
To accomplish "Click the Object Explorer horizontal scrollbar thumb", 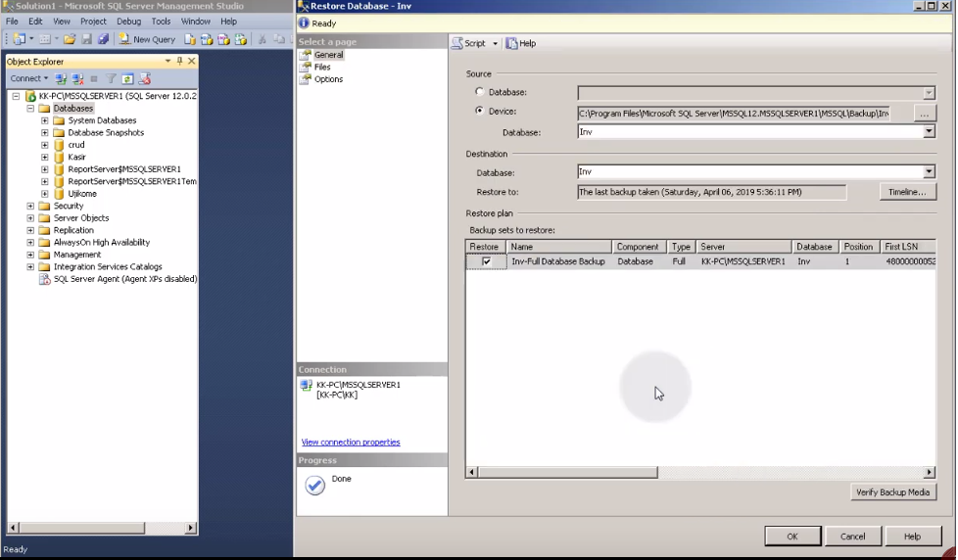I will 82,527.
